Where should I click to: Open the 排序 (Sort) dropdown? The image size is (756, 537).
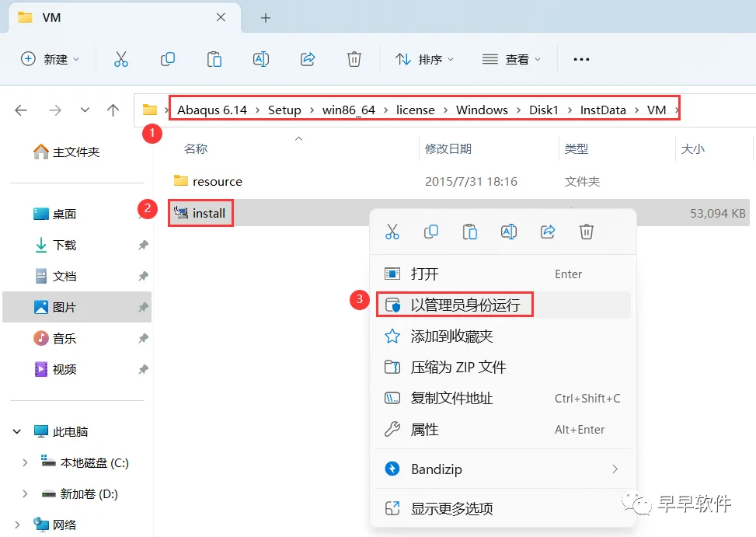tap(424, 59)
